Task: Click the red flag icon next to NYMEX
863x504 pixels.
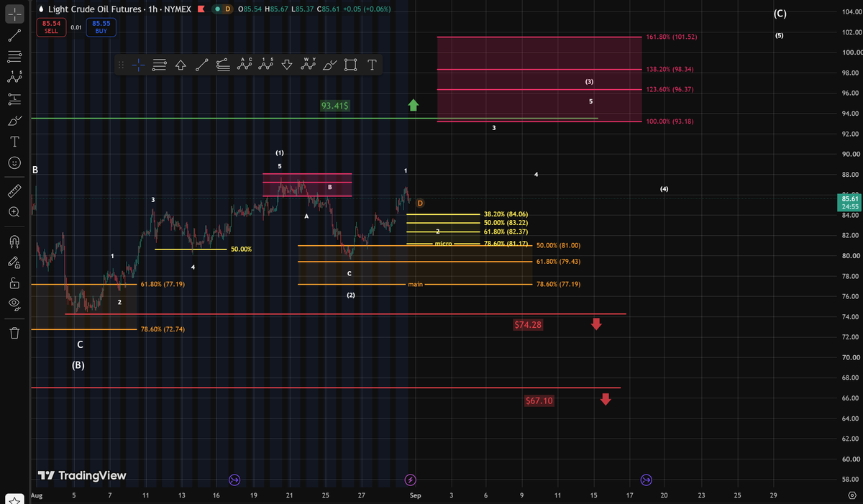Action: point(201,9)
